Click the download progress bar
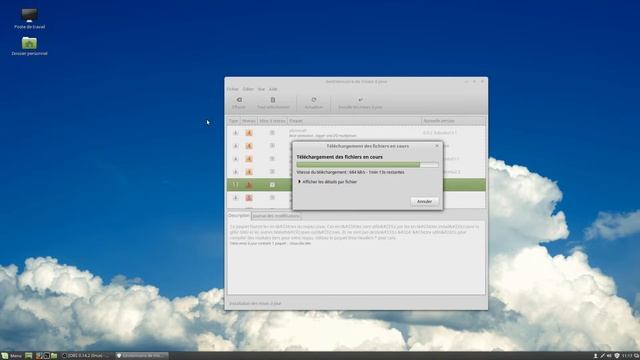Image resolution: width=640 pixels, height=360 pixels. 367,164
